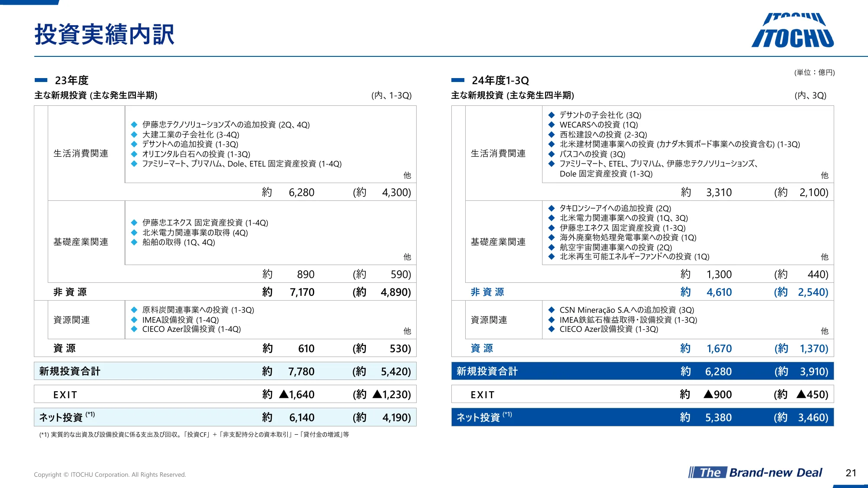Click the Copyright ITOCHU Corporation footer text

pos(110,475)
